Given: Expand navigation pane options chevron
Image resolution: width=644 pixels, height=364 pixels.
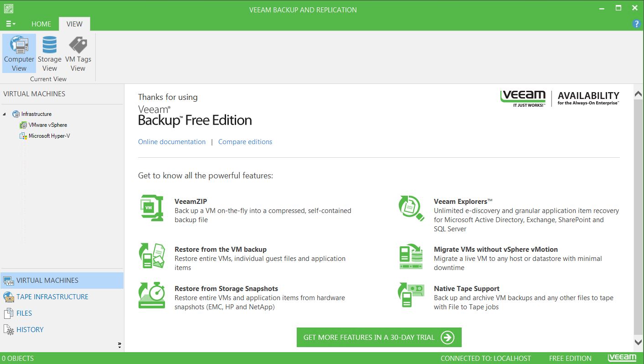Looking at the screenshot, I should click(119, 345).
